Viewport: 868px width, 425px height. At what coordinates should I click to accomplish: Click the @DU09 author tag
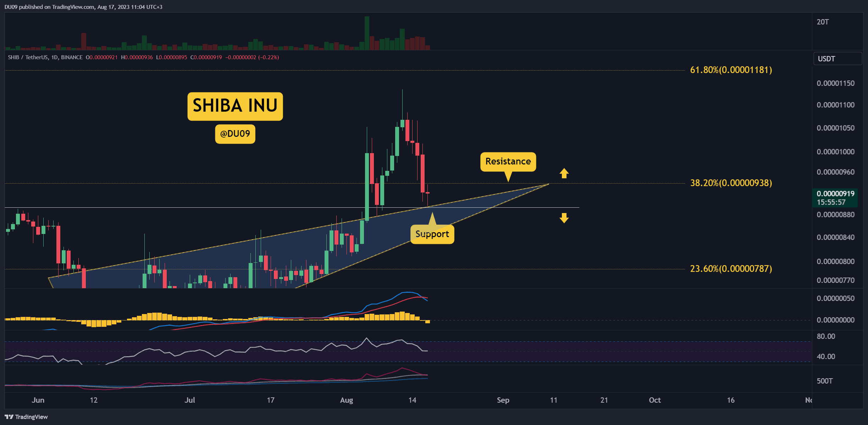coord(235,134)
